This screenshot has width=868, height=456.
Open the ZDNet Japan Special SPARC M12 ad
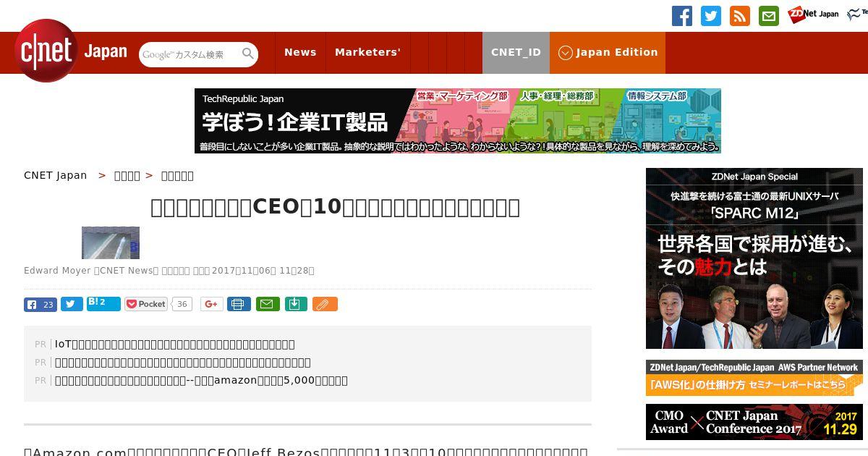click(x=754, y=258)
